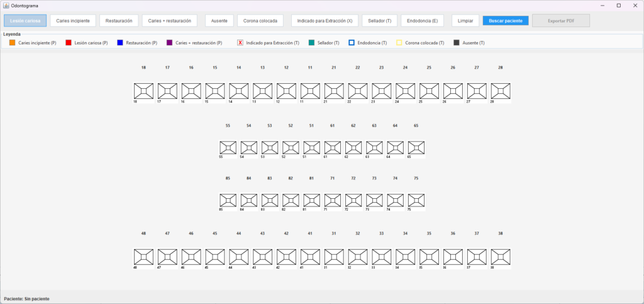
Task: Pick primary tooth 55 diagram
Action: (x=228, y=147)
